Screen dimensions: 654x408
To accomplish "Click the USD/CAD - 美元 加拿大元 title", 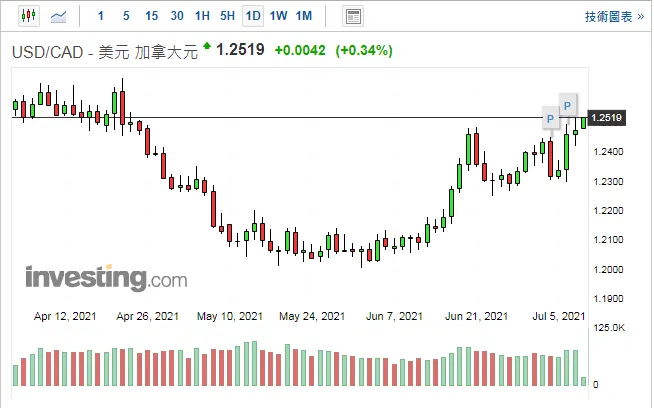I will [105, 52].
